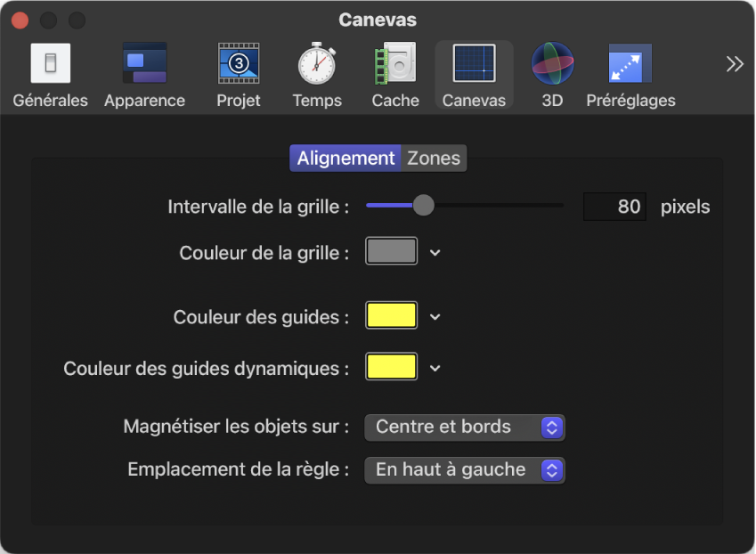The image size is (756, 554).
Task: Expand the Couleur de la grille color menu
Action: click(434, 250)
